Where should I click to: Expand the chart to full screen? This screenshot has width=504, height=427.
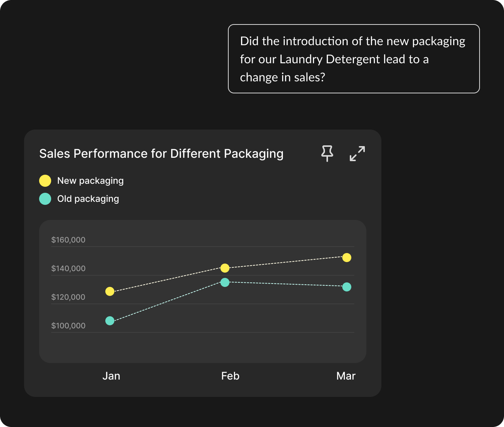(357, 153)
